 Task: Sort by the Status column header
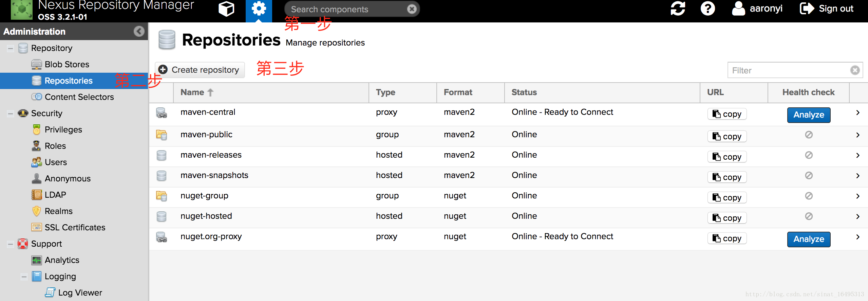tap(602, 92)
